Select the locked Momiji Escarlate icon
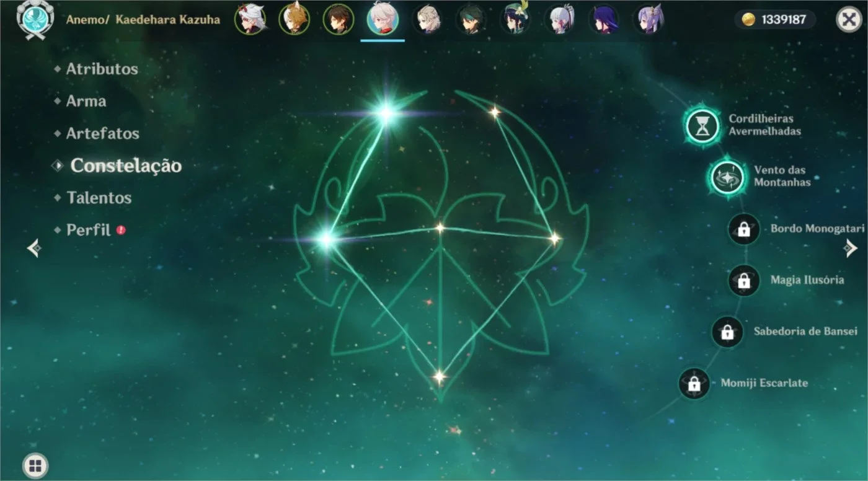This screenshot has width=868, height=481. click(x=694, y=384)
